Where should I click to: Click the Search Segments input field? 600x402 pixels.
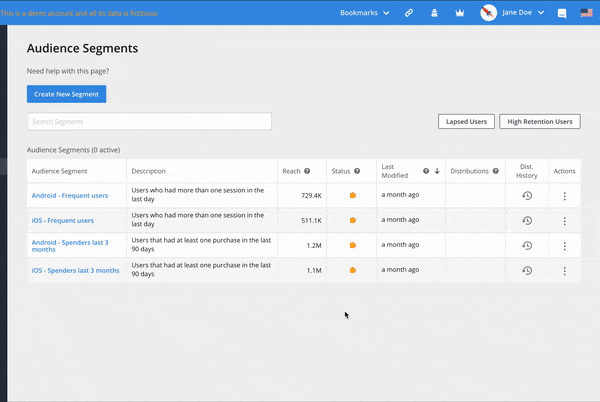(150, 122)
